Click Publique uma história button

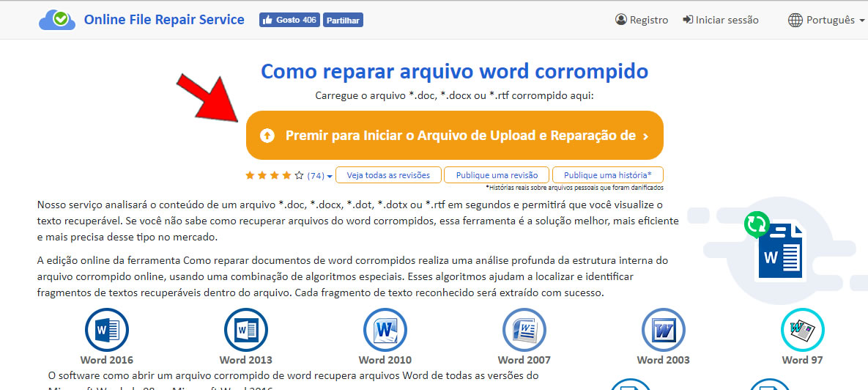607,175
